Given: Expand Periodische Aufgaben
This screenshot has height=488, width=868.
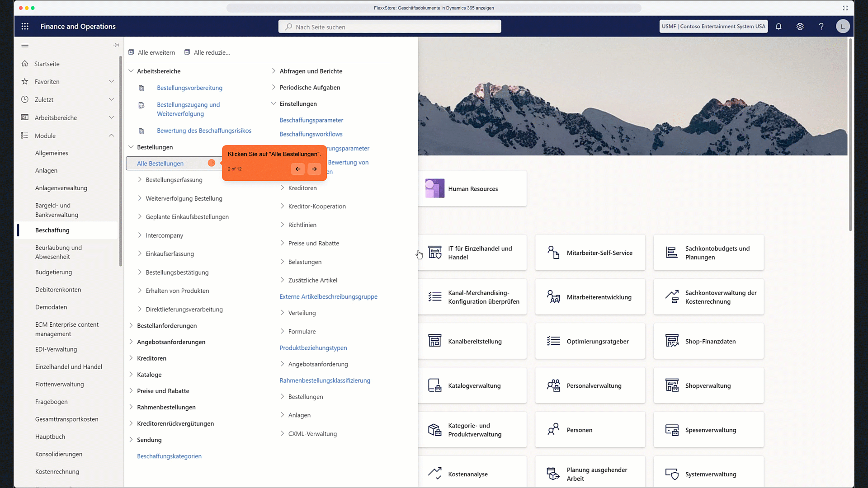Looking at the screenshot, I should point(274,87).
